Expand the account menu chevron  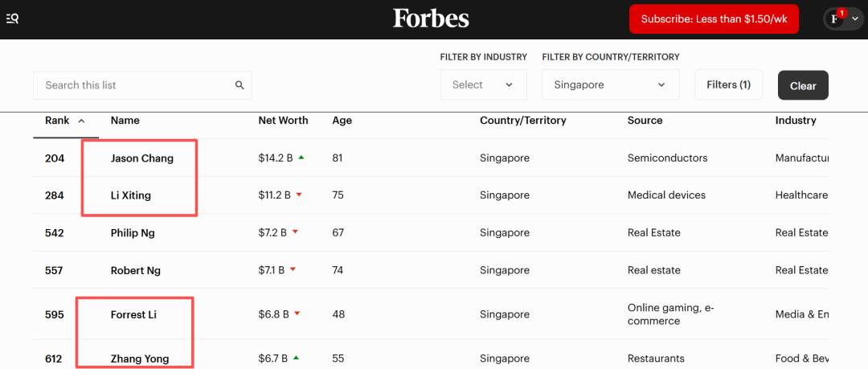point(855,19)
